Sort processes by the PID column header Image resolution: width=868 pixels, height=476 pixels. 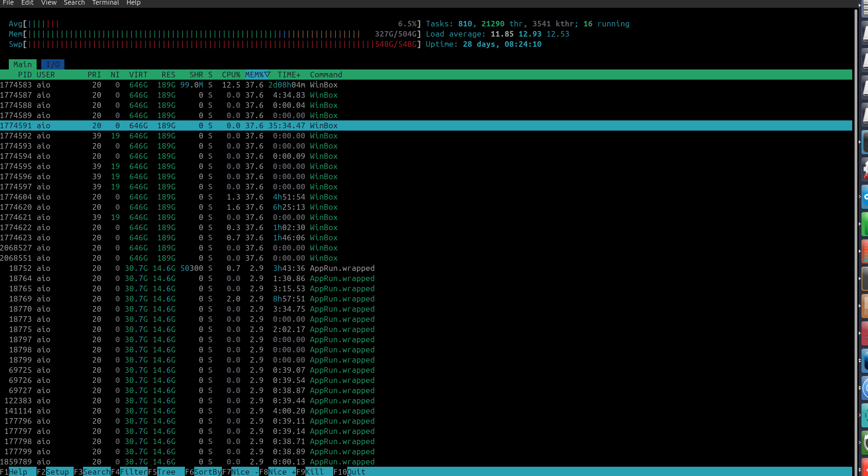pyautogui.click(x=25, y=75)
